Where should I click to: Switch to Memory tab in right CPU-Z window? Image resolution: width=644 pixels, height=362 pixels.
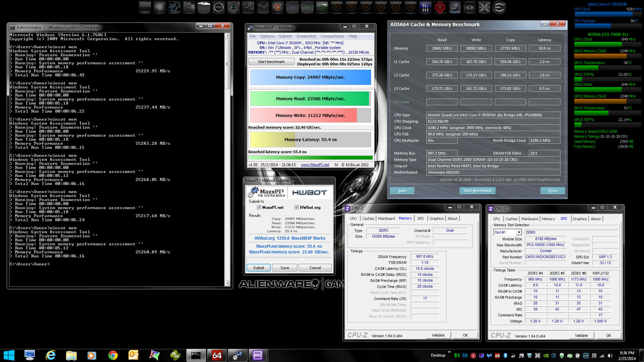tap(548, 219)
